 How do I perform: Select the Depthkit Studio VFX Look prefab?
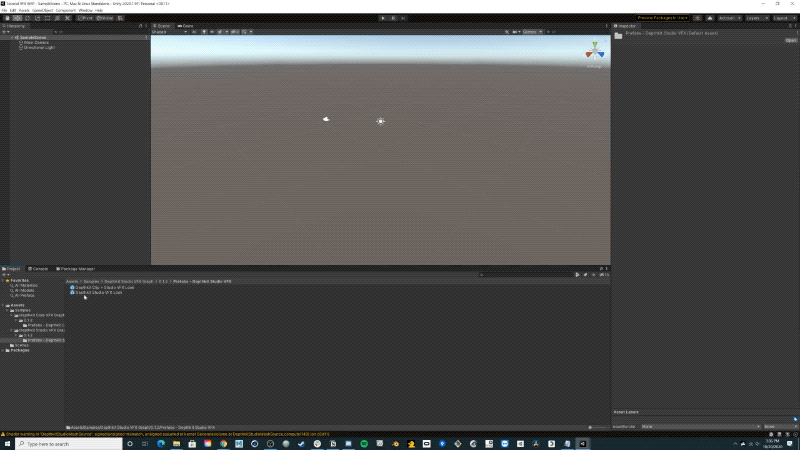98,292
